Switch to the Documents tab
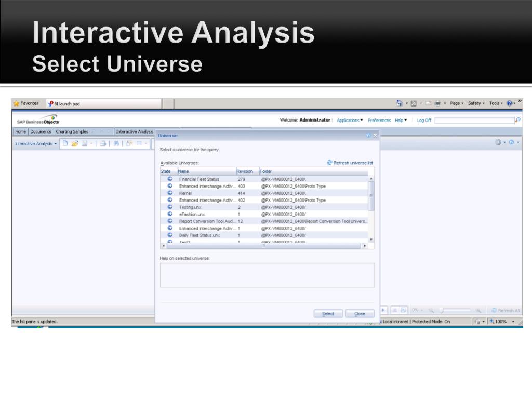Viewport: 532px width, 399px height. (x=41, y=131)
